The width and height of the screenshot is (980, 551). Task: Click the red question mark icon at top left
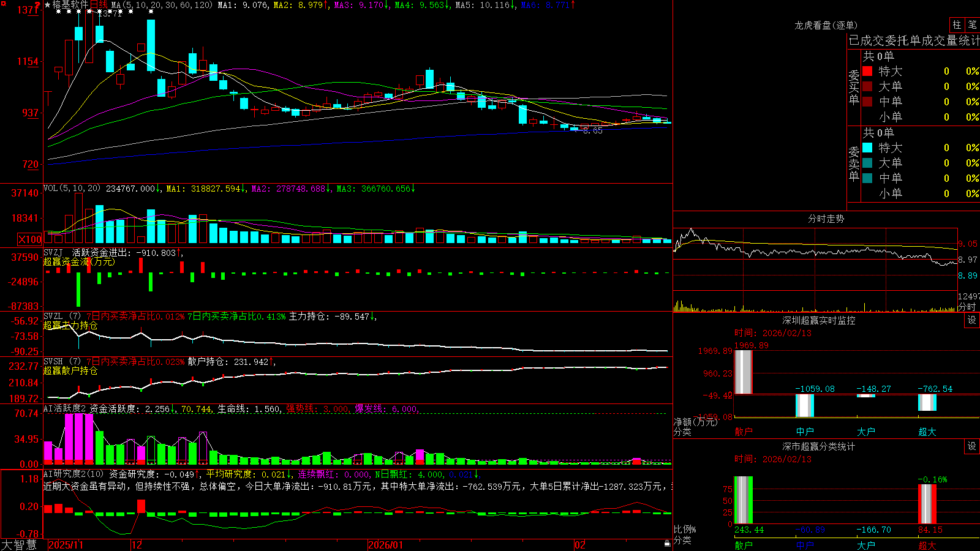tap(38, 5)
